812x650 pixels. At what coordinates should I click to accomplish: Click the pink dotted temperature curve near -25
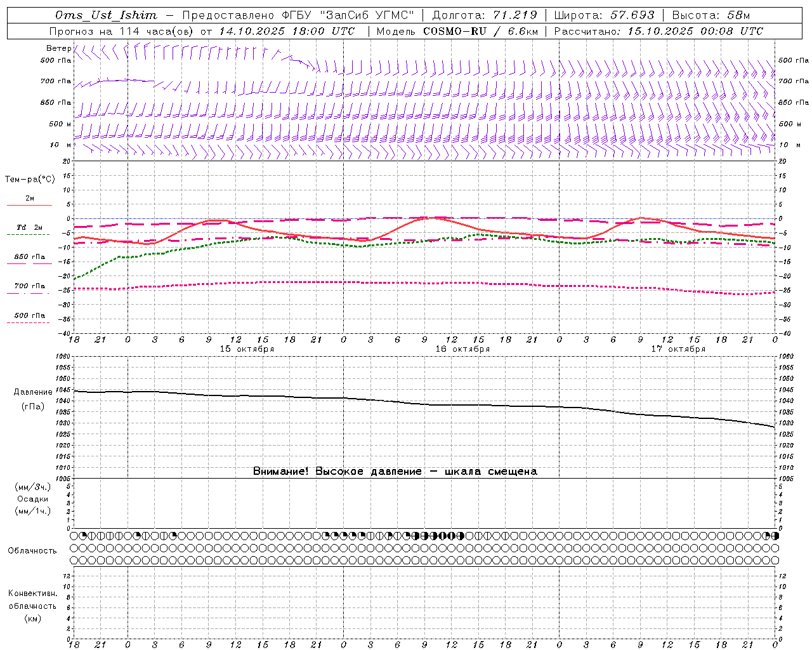(x=424, y=283)
